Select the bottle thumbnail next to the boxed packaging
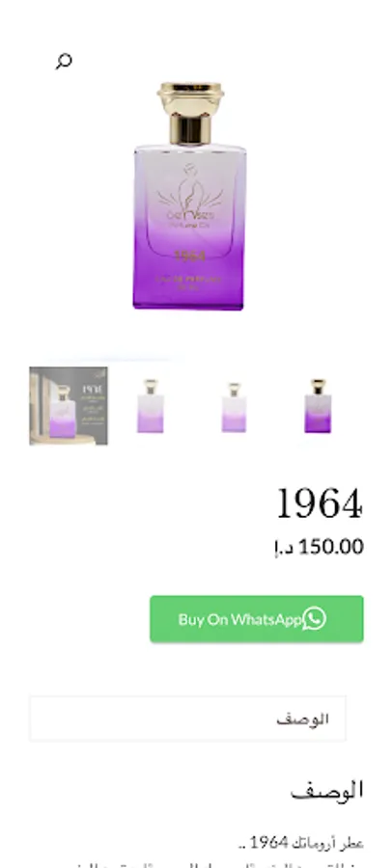This screenshot has width=392, height=868. pyautogui.click(x=151, y=406)
